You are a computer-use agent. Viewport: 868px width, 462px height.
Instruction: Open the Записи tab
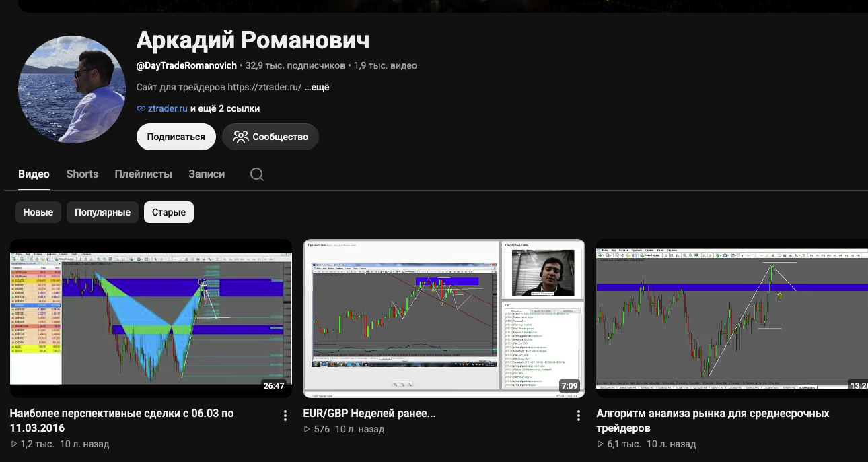tap(207, 174)
